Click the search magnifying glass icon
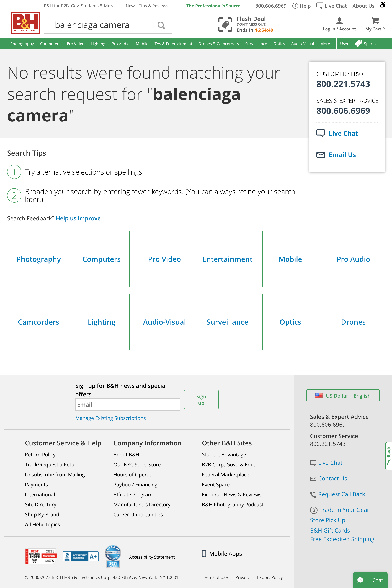 [x=161, y=25]
